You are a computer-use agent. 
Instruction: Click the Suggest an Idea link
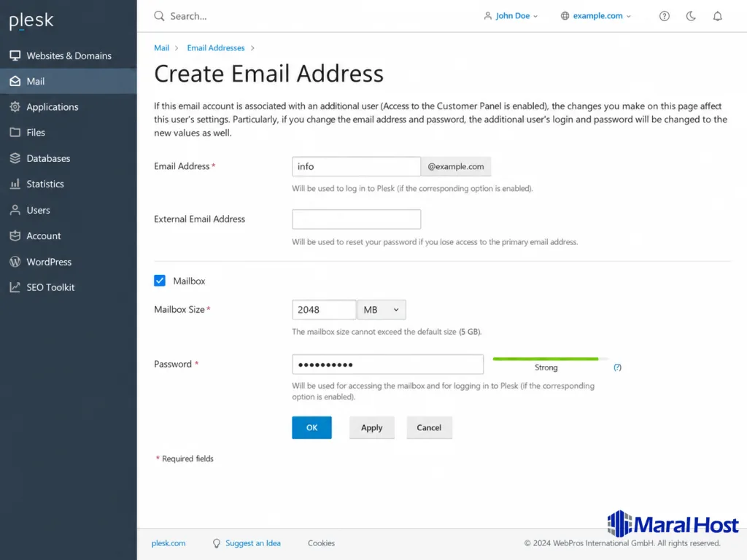253,543
